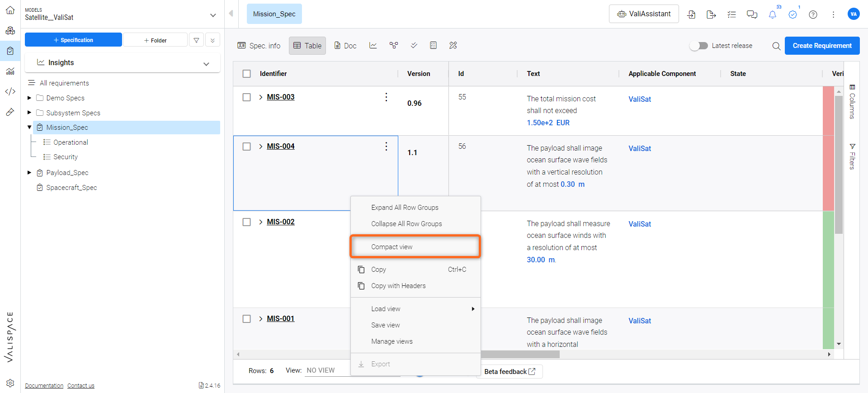Viewport: 868px width, 393px height.
Task: Expand the MIS-003 row group
Action: (x=261, y=97)
